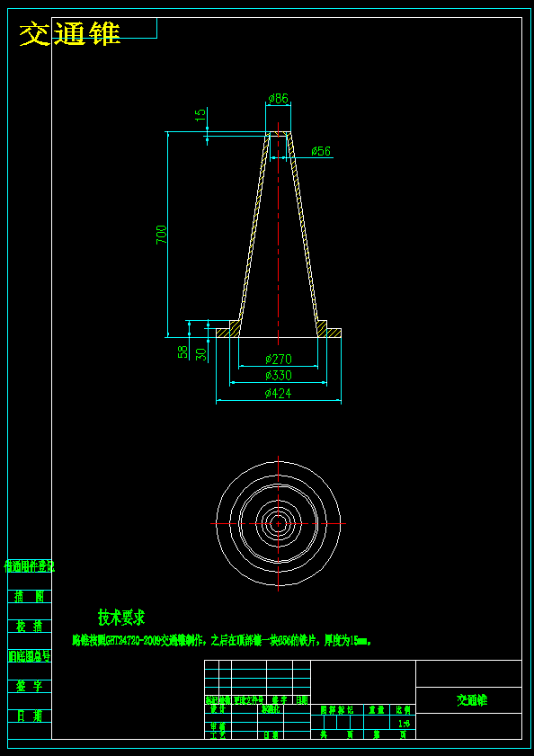Select the large yellow 交通锥 heading text
The width and height of the screenshot is (534, 756).
[69, 34]
